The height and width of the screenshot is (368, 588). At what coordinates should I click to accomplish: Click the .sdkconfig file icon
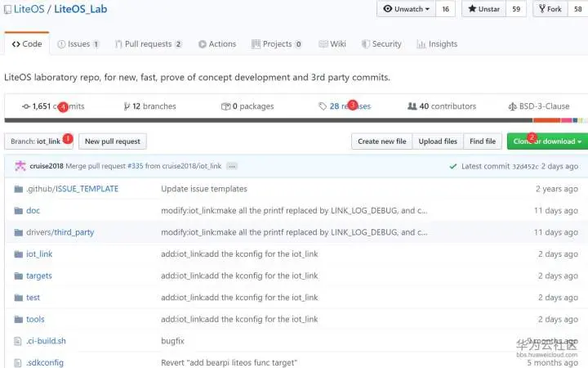[x=18, y=363]
